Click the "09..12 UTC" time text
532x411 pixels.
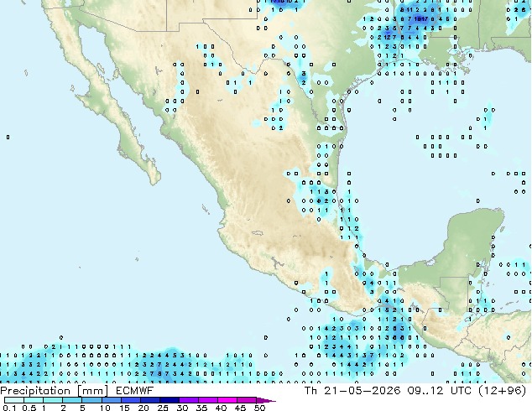click(440, 391)
